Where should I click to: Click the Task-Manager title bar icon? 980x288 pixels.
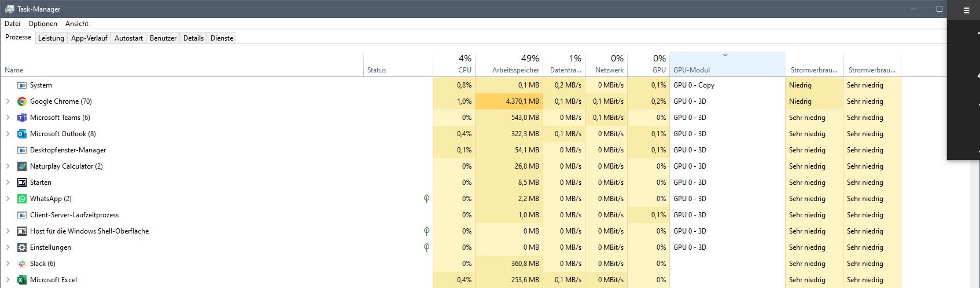click(x=10, y=9)
